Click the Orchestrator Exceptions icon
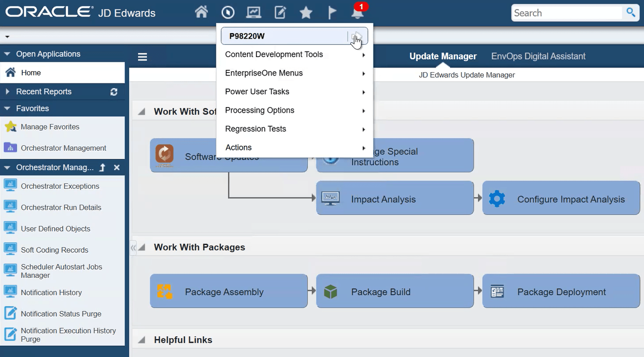This screenshot has height=357, width=644. pos(10,186)
